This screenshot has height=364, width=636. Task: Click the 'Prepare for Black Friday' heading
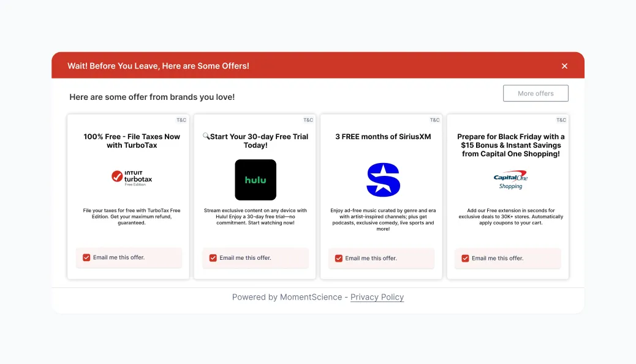(x=510, y=145)
